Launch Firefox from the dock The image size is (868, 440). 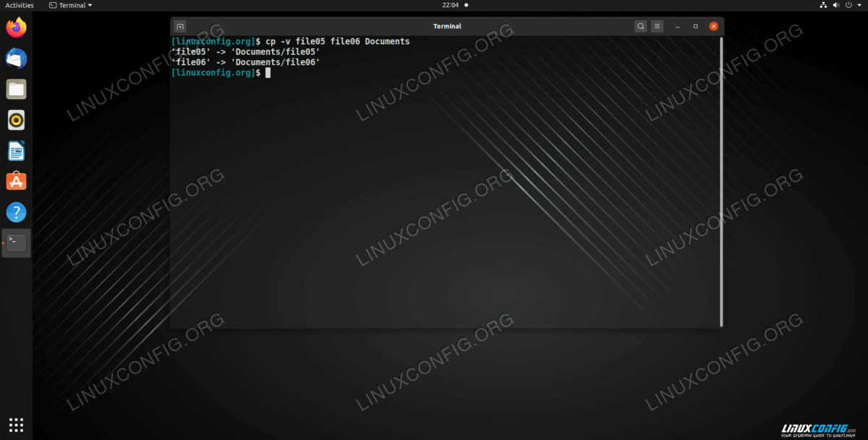pos(16,28)
